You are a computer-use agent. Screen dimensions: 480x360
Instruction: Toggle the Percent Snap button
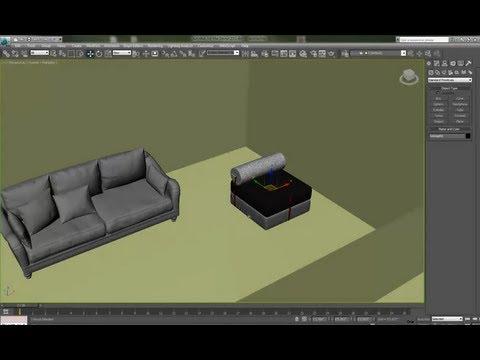coord(183,54)
